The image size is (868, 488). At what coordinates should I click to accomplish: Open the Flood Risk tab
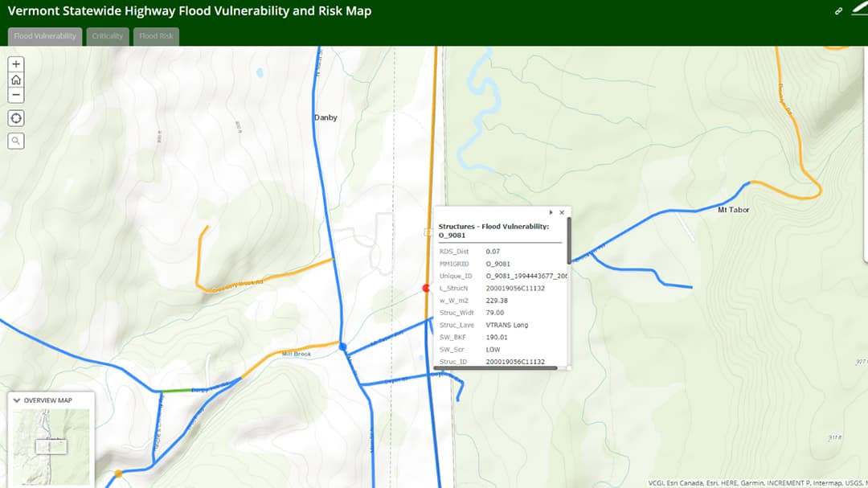tap(155, 36)
